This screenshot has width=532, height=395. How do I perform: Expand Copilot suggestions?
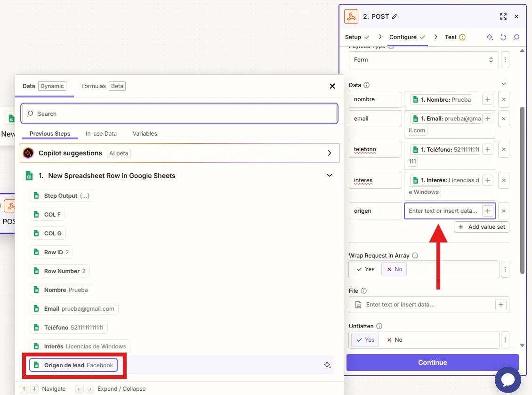coord(330,153)
